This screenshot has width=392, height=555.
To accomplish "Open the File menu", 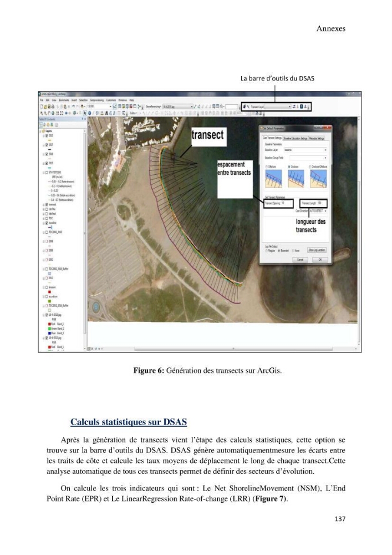I will 42,100.
